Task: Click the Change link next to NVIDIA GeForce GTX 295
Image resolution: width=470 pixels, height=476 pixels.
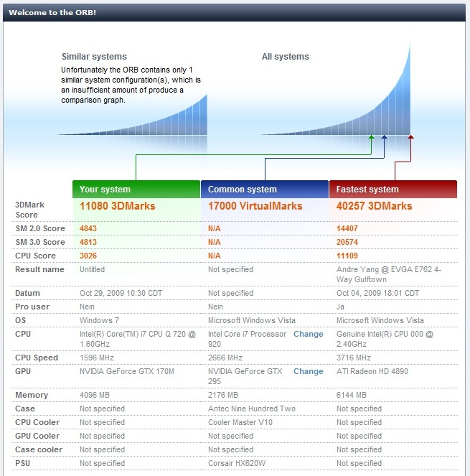Action: point(309,371)
